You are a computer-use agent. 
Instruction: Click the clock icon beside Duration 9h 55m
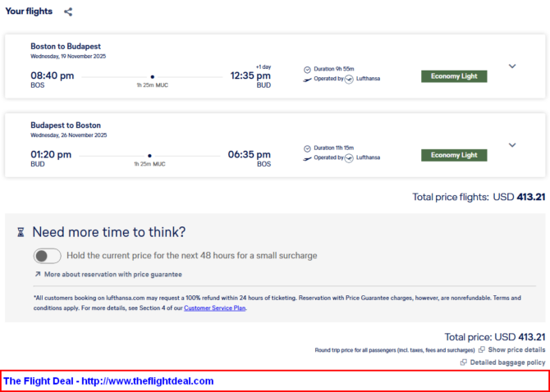pos(307,70)
